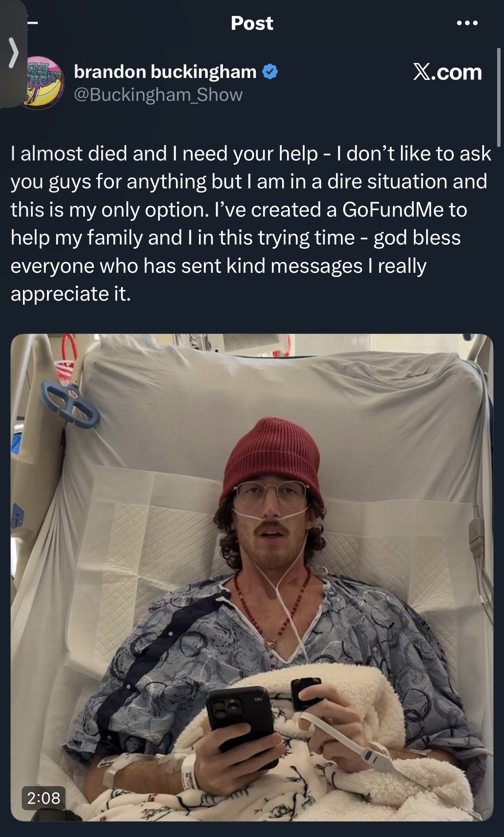Tap the X.com logo label
Image resolution: width=504 pixels, height=837 pixels.
tap(447, 72)
